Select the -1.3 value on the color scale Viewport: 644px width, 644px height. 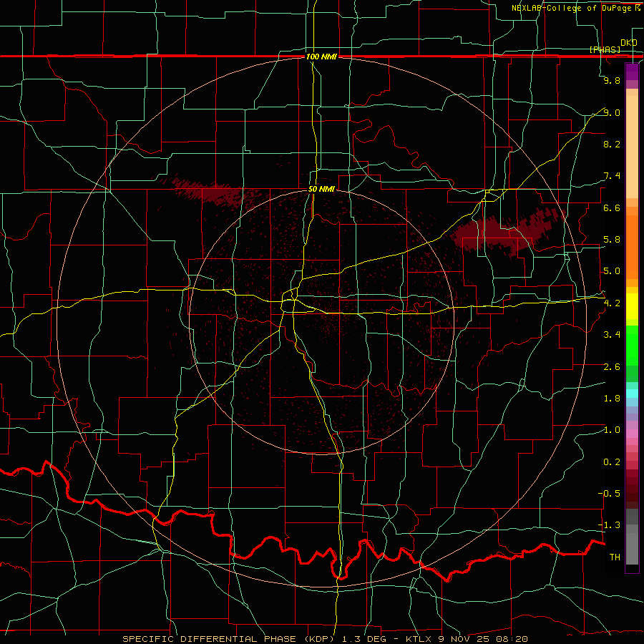click(x=609, y=525)
